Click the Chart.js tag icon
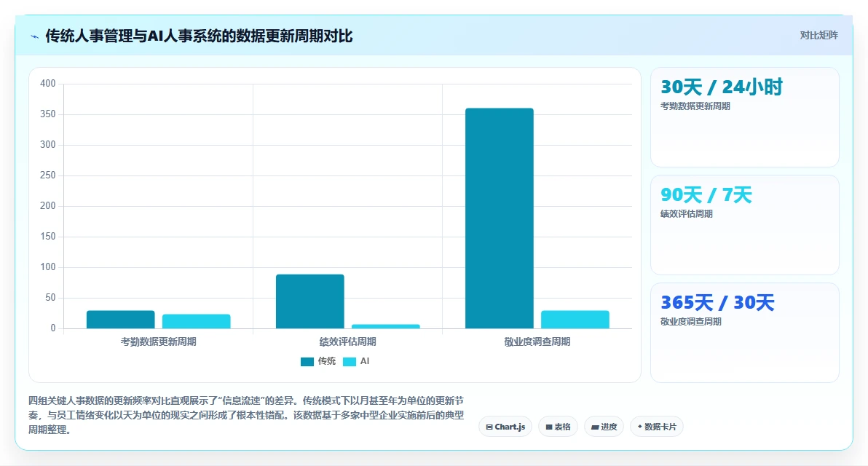 tap(489, 427)
